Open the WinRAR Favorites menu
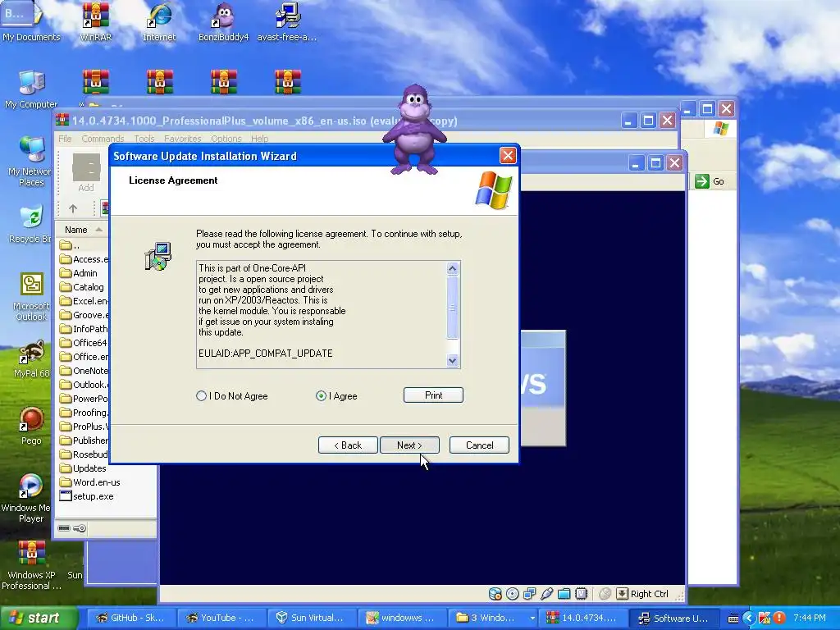Image resolution: width=840 pixels, height=630 pixels. tap(183, 138)
